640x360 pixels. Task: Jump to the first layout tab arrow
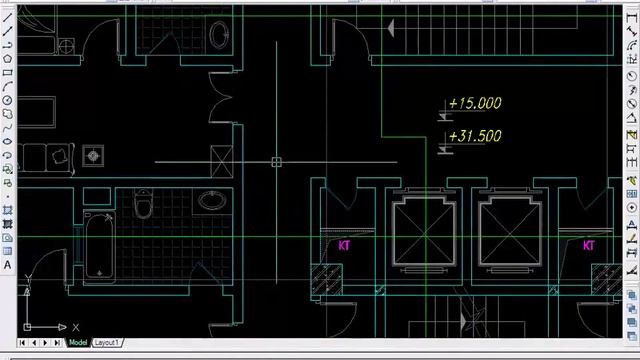22,342
